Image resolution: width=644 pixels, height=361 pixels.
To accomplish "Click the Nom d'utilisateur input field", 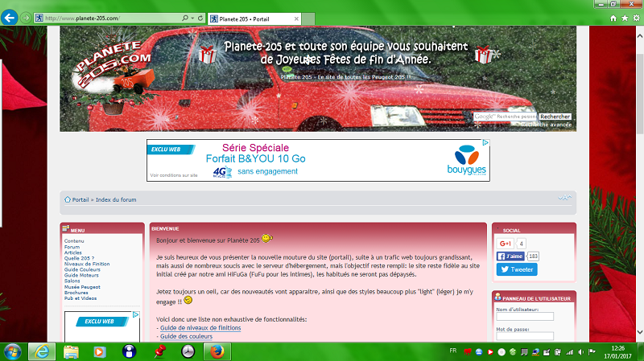I will point(524,317).
